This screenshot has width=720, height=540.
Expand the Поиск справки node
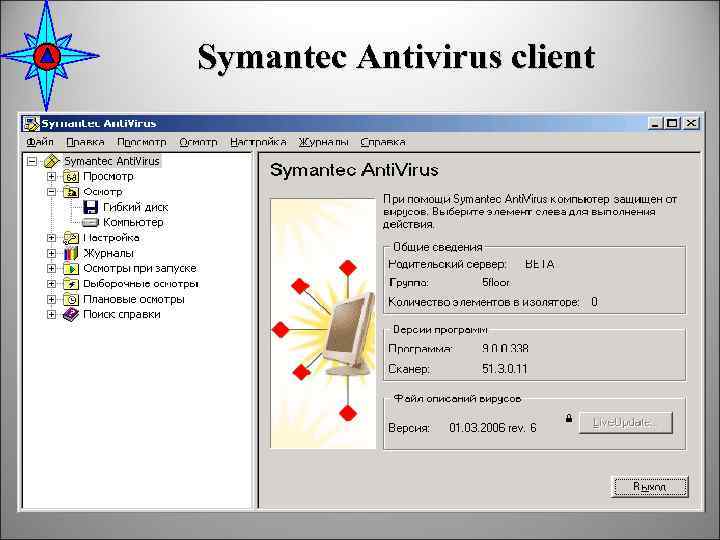[51, 315]
